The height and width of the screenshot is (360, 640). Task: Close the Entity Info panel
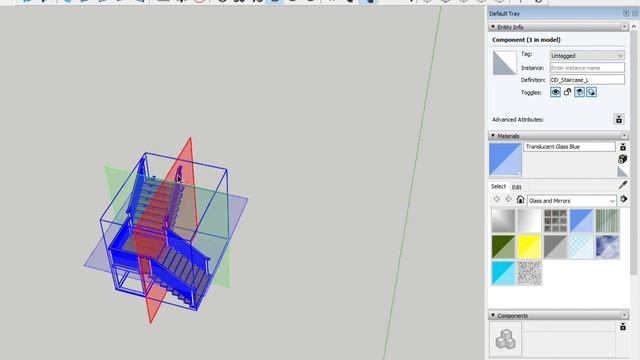624,27
